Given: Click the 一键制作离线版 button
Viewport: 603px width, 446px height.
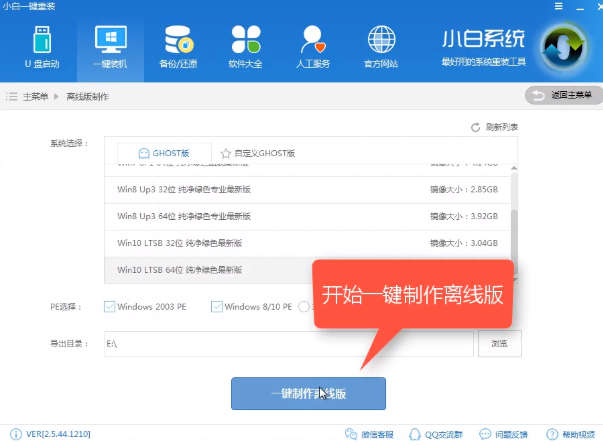Looking at the screenshot, I should [x=308, y=394].
